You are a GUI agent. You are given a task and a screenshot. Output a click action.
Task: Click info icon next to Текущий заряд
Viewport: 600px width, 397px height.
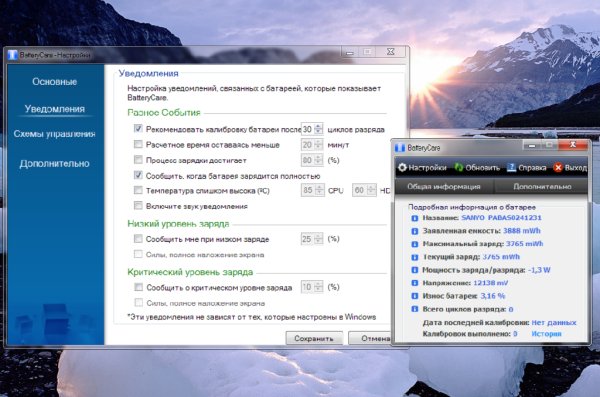coord(414,257)
